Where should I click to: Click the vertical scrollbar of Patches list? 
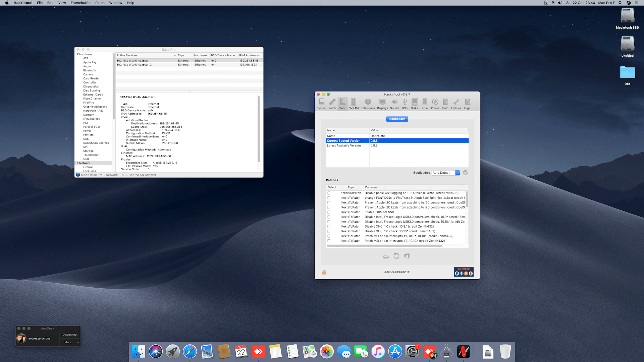[x=467, y=200]
